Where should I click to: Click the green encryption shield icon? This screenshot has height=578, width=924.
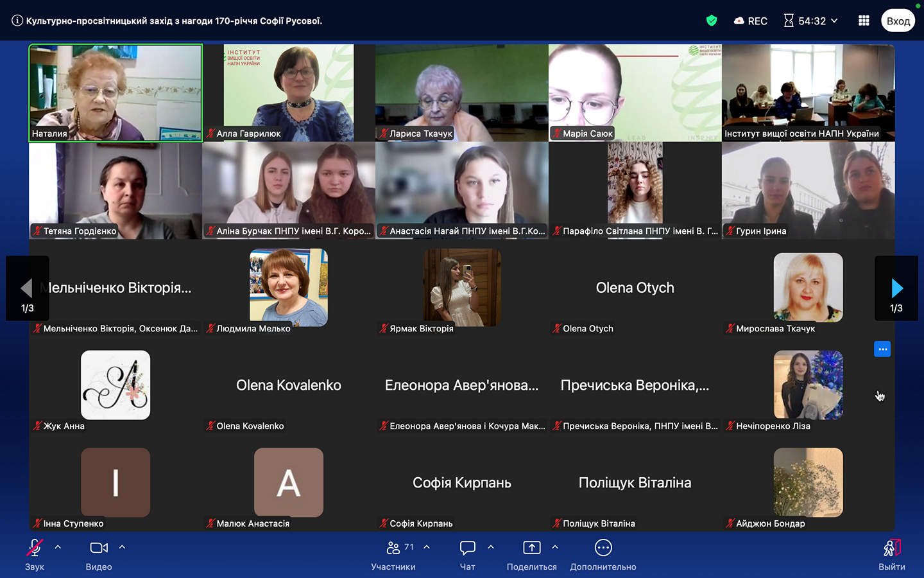click(x=711, y=21)
